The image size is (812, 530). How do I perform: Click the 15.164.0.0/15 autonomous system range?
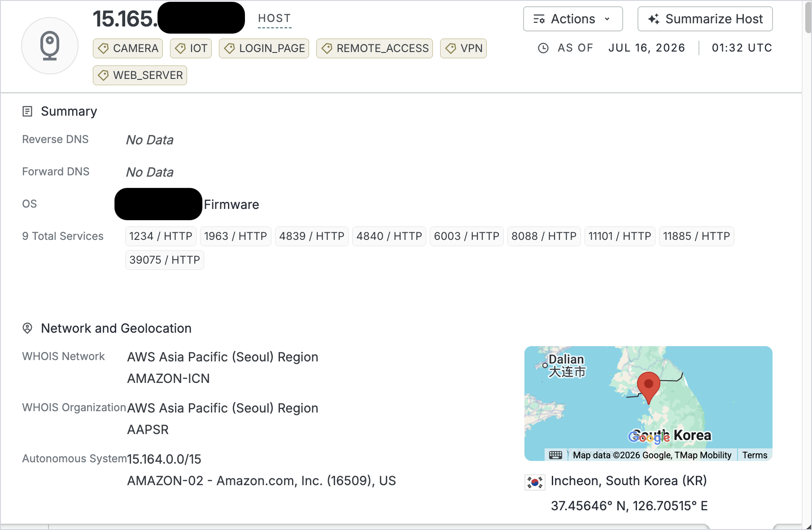point(164,459)
